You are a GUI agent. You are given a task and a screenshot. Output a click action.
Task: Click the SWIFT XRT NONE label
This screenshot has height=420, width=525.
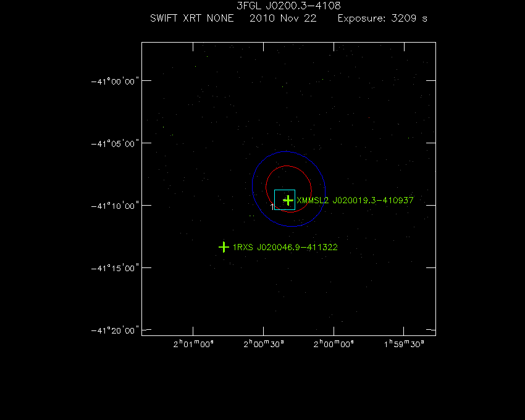pos(192,18)
